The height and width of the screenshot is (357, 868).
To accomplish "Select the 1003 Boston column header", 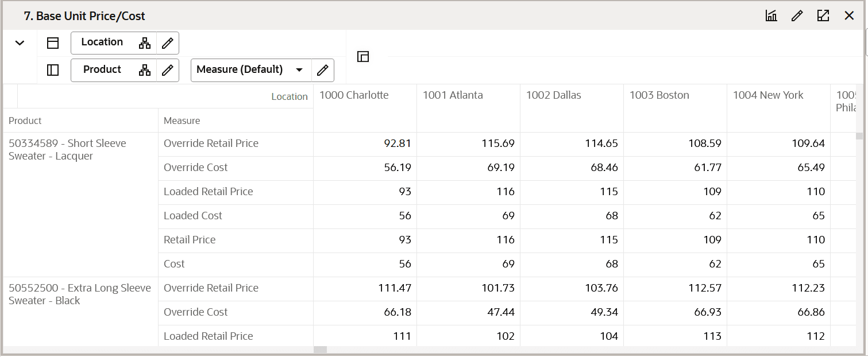I will click(x=659, y=95).
